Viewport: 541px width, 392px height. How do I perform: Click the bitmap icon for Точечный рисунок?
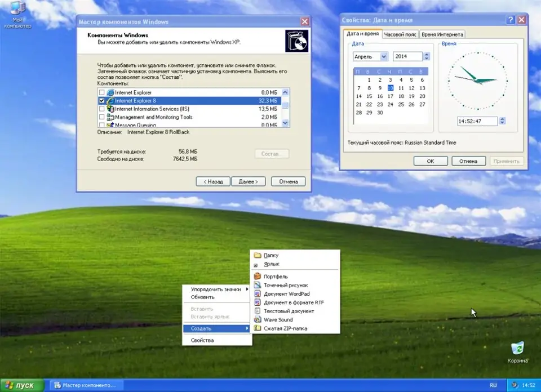pyautogui.click(x=258, y=285)
